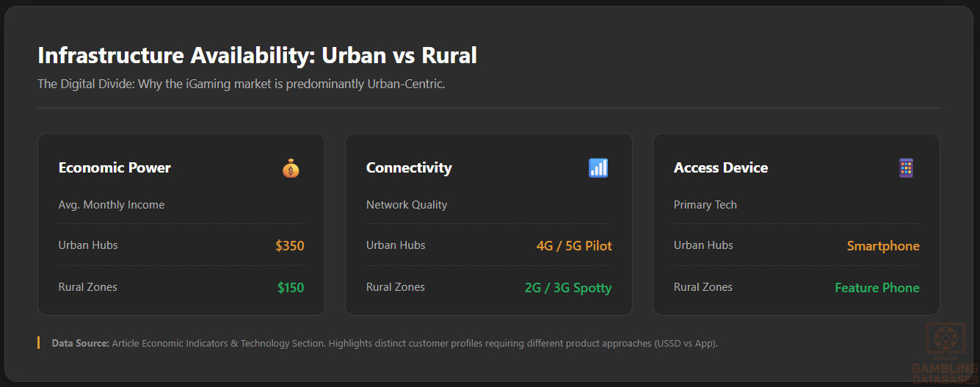The image size is (980, 387).
Task: Click the mobile phone device icon
Action: click(x=906, y=168)
